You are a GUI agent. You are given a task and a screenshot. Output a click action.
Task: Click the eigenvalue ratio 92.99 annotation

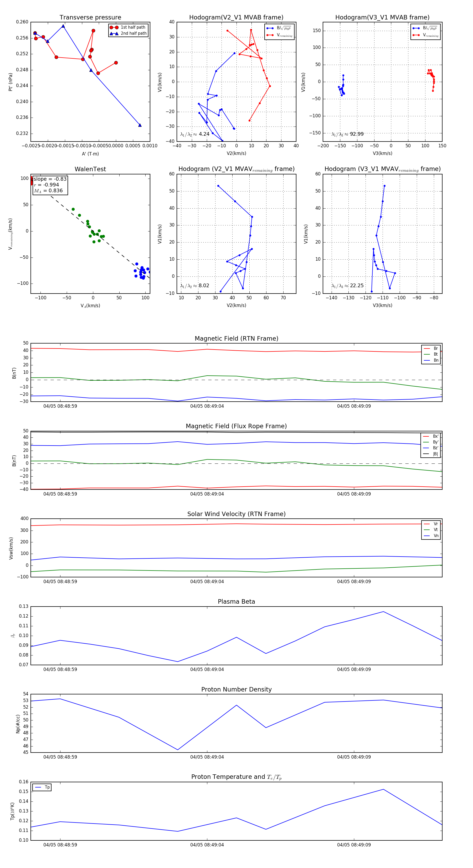click(347, 134)
